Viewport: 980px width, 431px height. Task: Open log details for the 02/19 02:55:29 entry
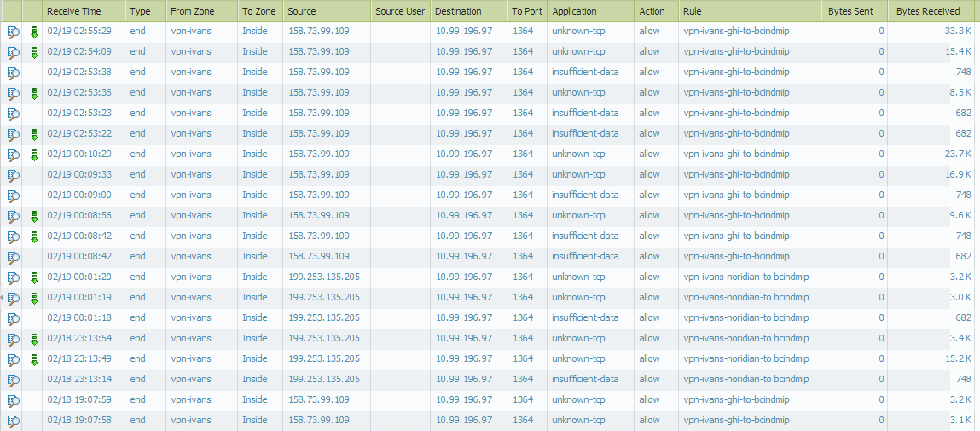pyautogui.click(x=14, y=32)
